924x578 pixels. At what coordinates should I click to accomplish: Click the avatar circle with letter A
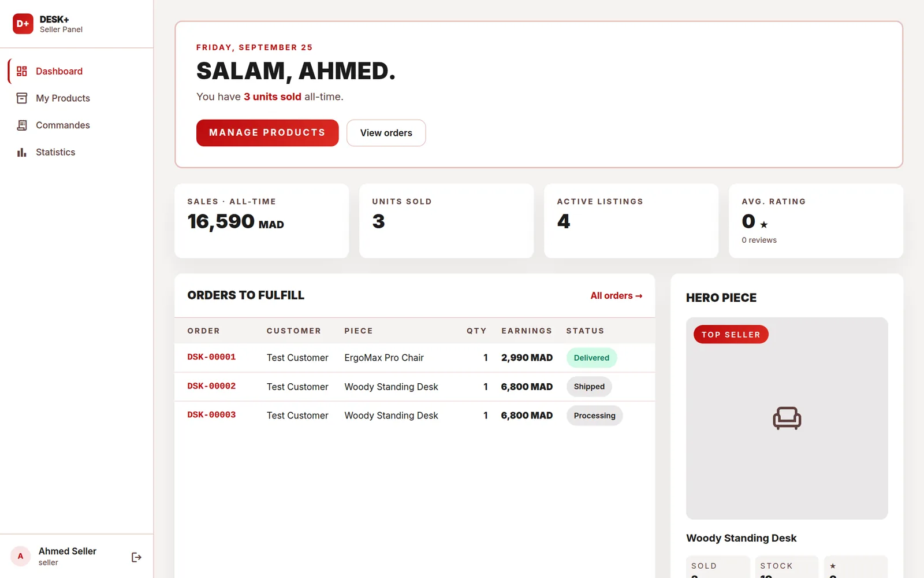tap(20, 556)
